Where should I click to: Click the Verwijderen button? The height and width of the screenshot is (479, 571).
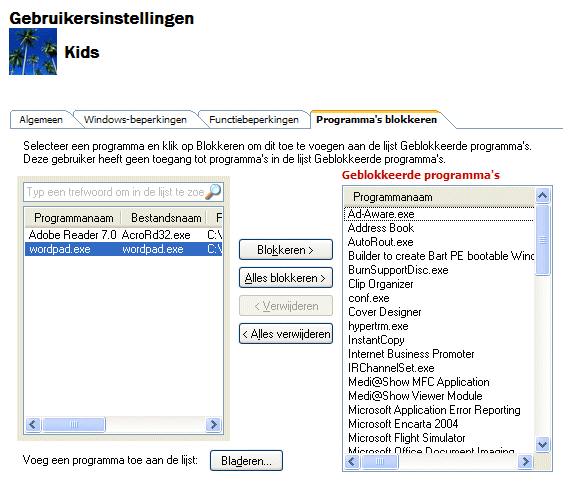(x=286, y=306)
